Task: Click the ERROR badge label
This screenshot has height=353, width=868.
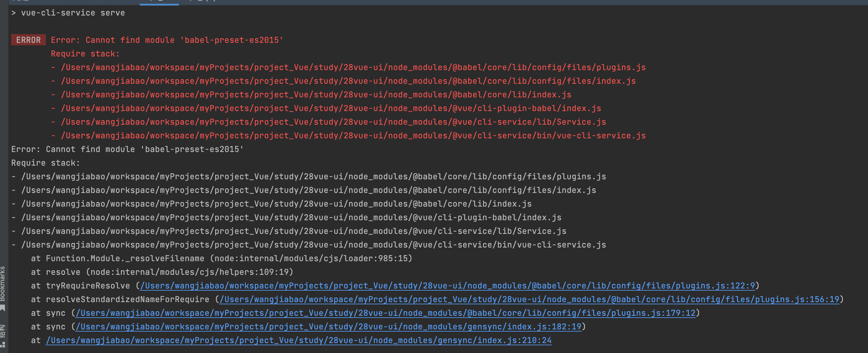Action: [28, 40]
